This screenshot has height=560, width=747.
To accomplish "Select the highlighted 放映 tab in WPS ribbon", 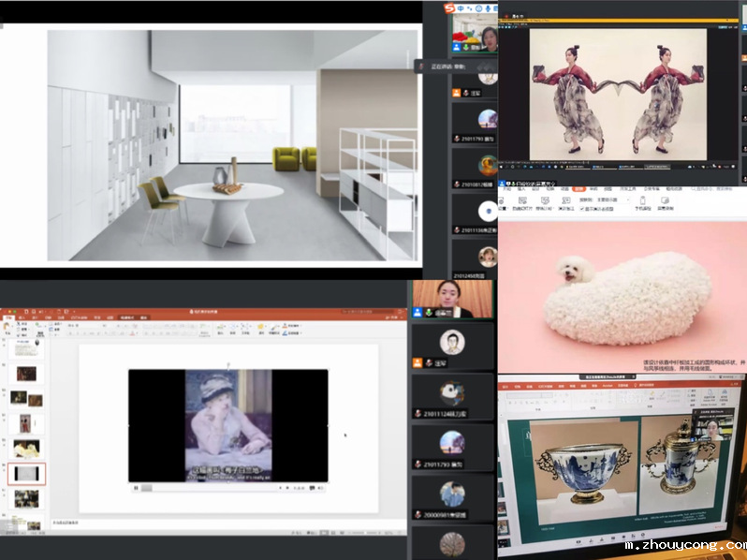I will point(579,189).
